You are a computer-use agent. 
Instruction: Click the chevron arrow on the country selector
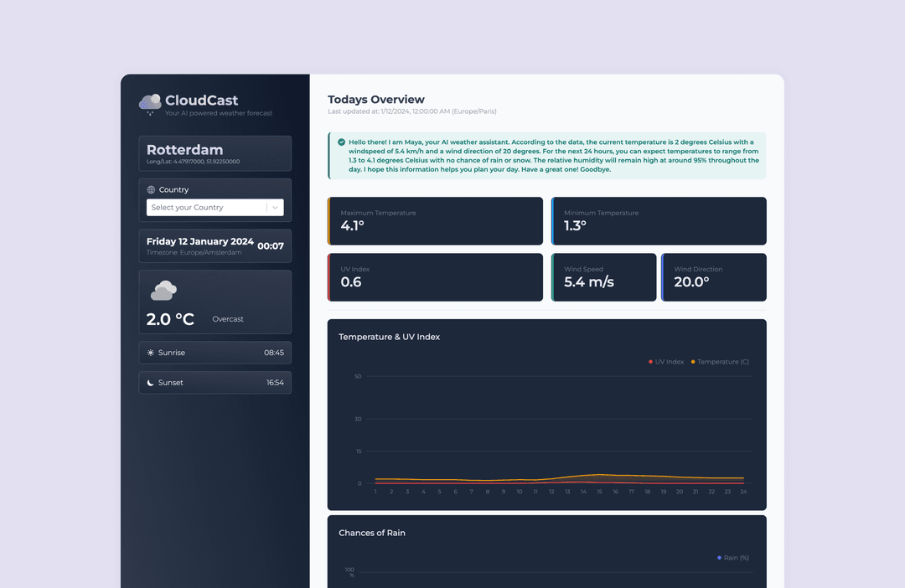click(276, 207)
